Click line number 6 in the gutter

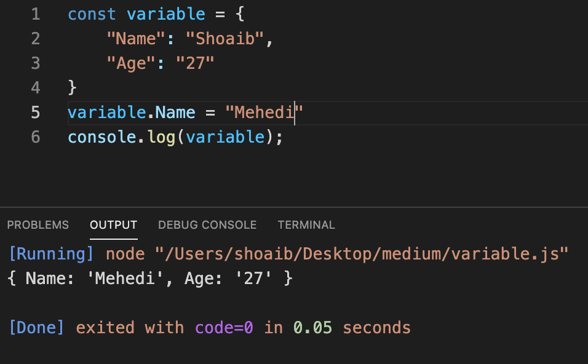(35, 136)
